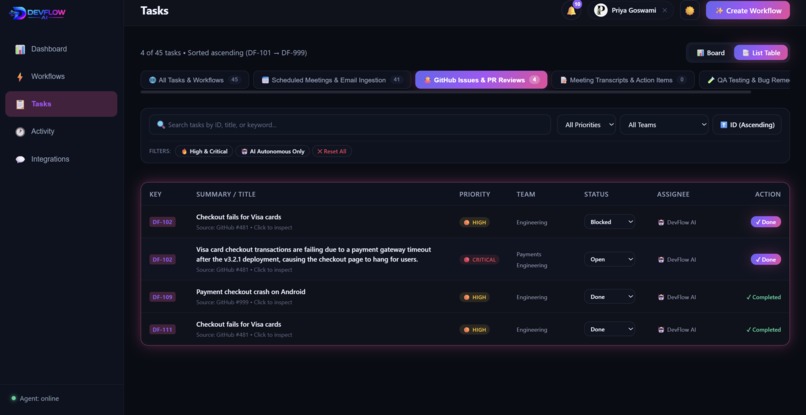
Task: Toggle the sun theme icon
Action: coord(689,11)
